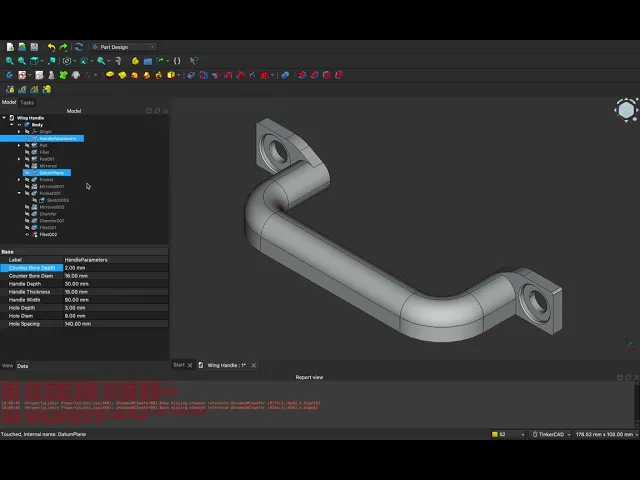Click the Boolean operation icon
This screenshot has width=640, height=480.
point(285,75)
